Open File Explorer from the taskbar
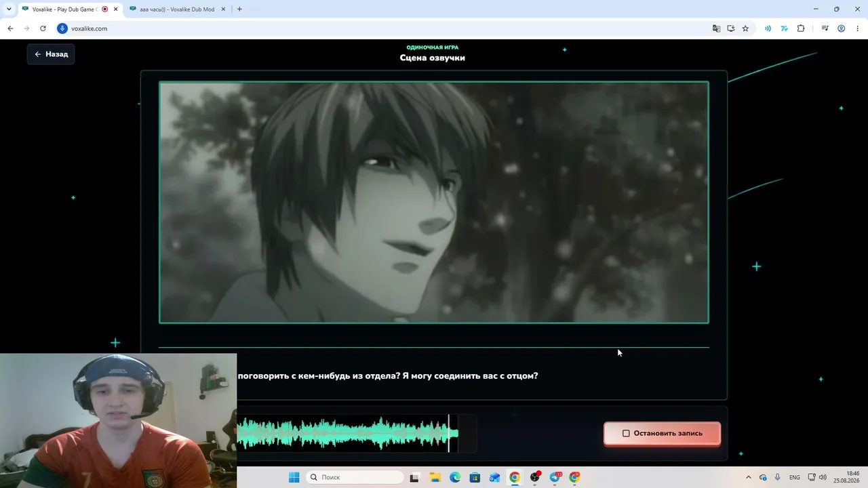This screenshot has height=488, width=868. [435, 477]
